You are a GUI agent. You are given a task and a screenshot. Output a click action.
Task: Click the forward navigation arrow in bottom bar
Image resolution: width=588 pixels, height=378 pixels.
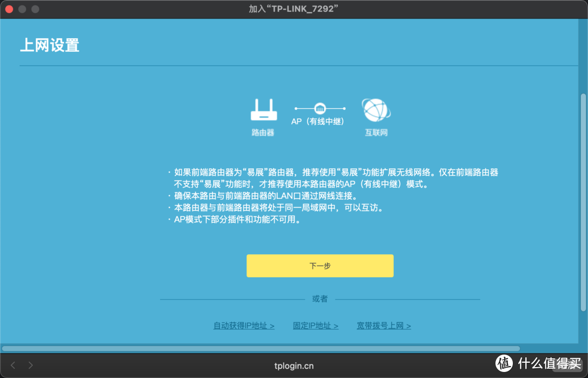30,365
